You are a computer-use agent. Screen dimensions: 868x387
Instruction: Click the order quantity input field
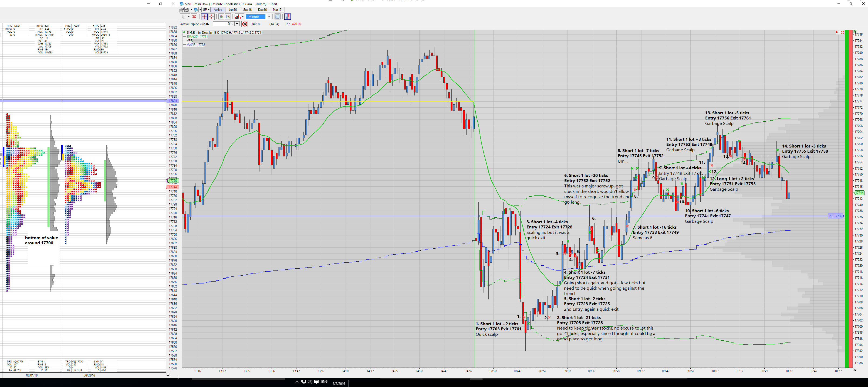pyautogui.click(x=221, y=24)
